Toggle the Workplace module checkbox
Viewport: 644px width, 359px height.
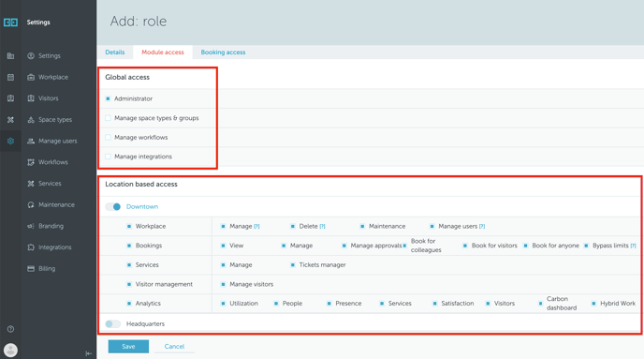129,226
